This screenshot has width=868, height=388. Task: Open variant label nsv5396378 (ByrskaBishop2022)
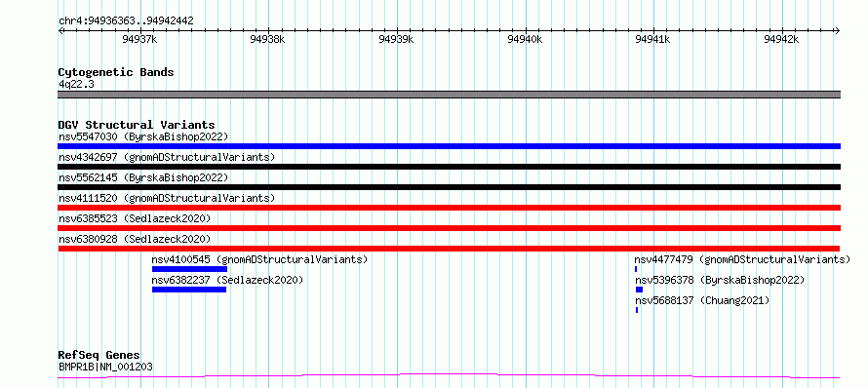[720, 280]
